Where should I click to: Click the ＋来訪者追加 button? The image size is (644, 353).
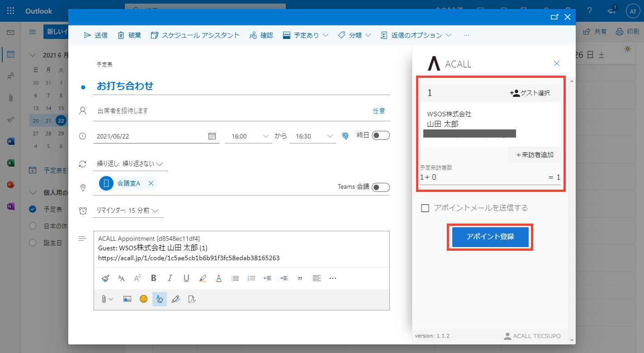(535, 155)
